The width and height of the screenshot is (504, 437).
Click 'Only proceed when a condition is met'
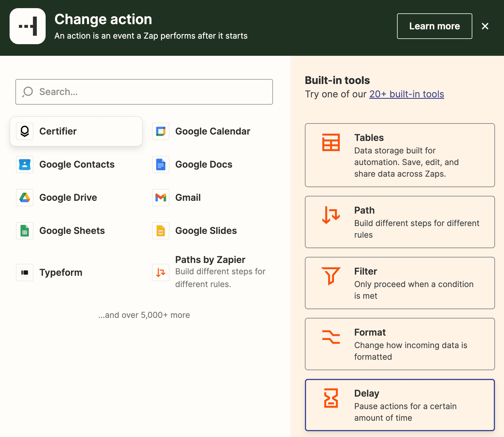click(414, 290)
